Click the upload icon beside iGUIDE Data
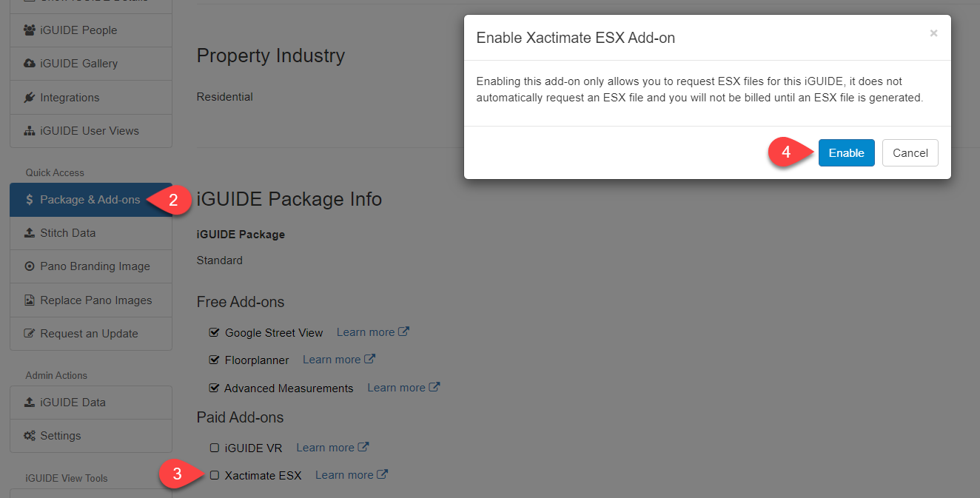980x498 pixels. [30, 403]
